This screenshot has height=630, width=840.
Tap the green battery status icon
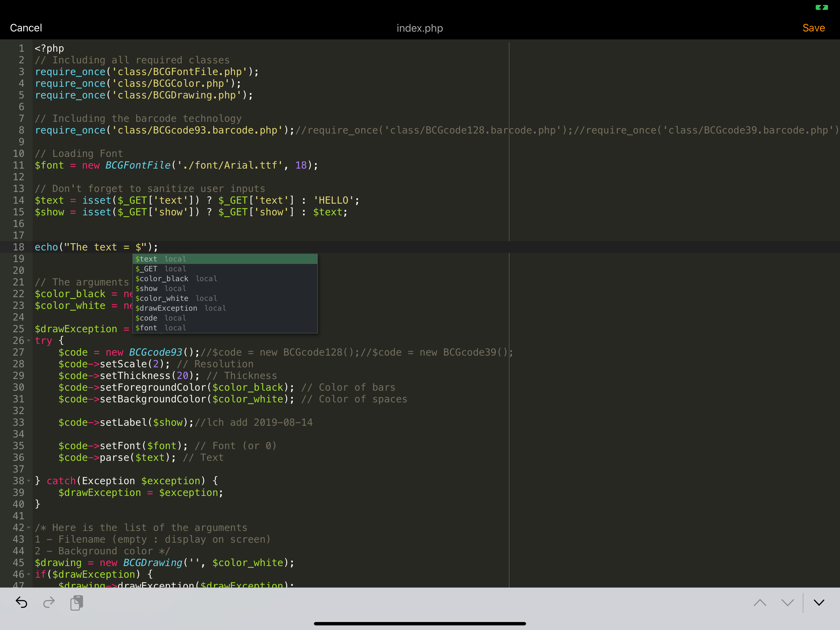point(821,7)
